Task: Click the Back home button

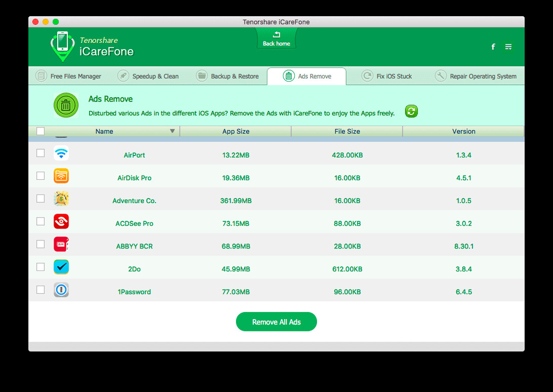Action: pyautogui.click(x=276, y=39)
